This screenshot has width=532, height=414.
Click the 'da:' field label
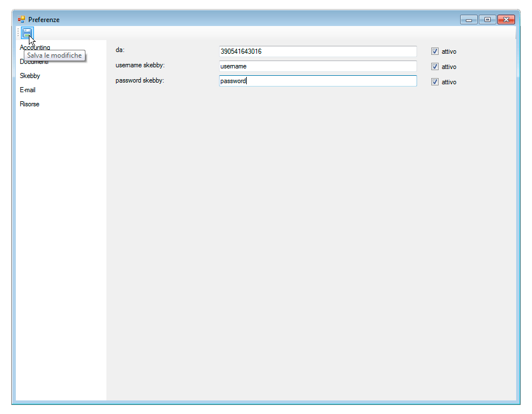pos(120,50)
